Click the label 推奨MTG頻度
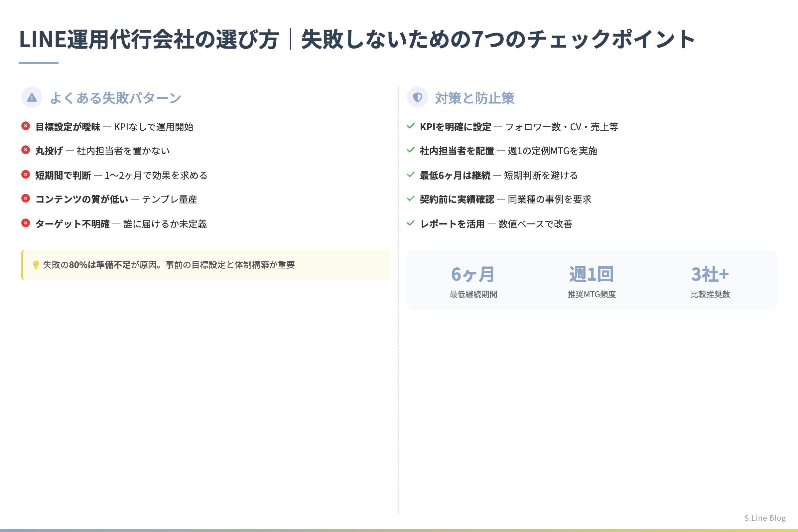This screenshot has width=798, height=532. (x=592, y=295)
